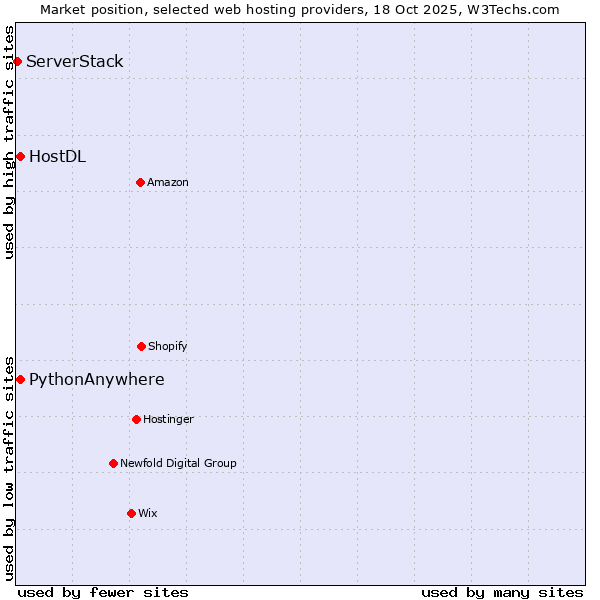The height and width of the screenshot is (600, 600).
Task: Click the red marker for ServerStack
Action: click(x=17, y=62)
